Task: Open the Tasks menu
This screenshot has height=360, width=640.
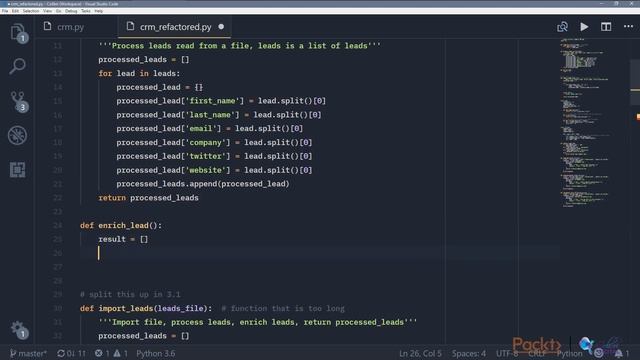Action: coord(86,11)
